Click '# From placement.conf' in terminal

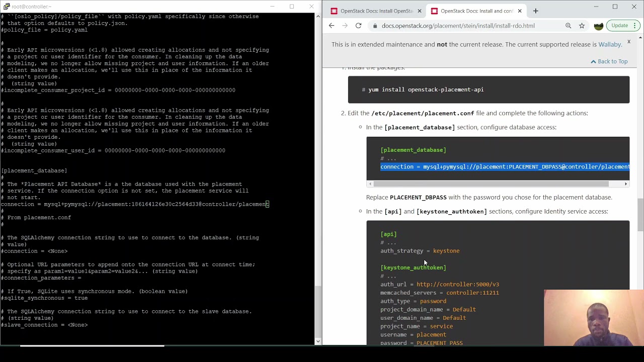[x=36, y=218]
